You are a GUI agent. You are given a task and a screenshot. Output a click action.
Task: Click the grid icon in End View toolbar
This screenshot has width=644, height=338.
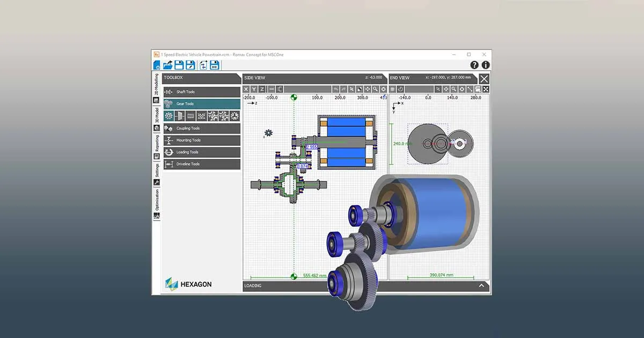tap(393, 89)
